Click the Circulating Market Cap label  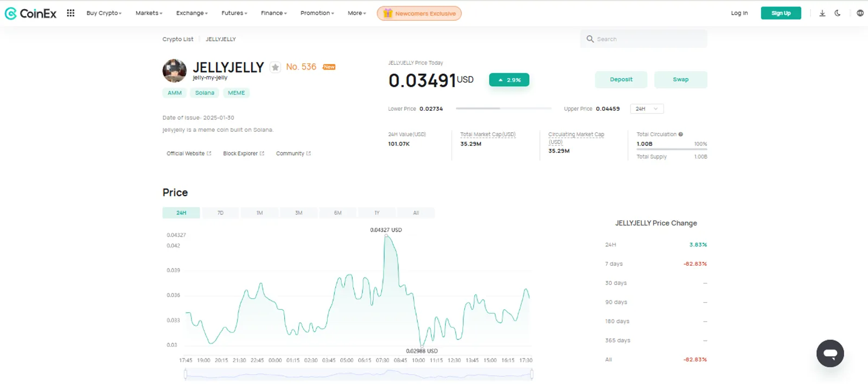tap(576, 138)
